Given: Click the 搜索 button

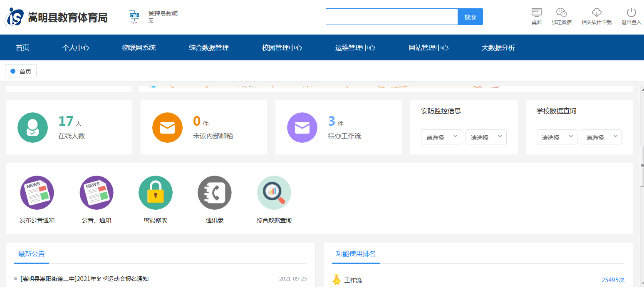Looking at the screenshot, I should (x=470, y=16).
